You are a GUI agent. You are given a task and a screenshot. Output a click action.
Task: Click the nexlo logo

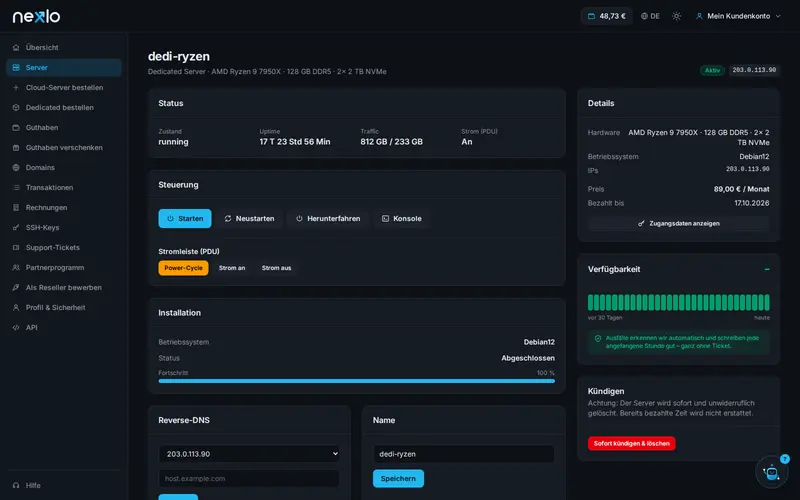pyautogui.click(x=36, y=16)
